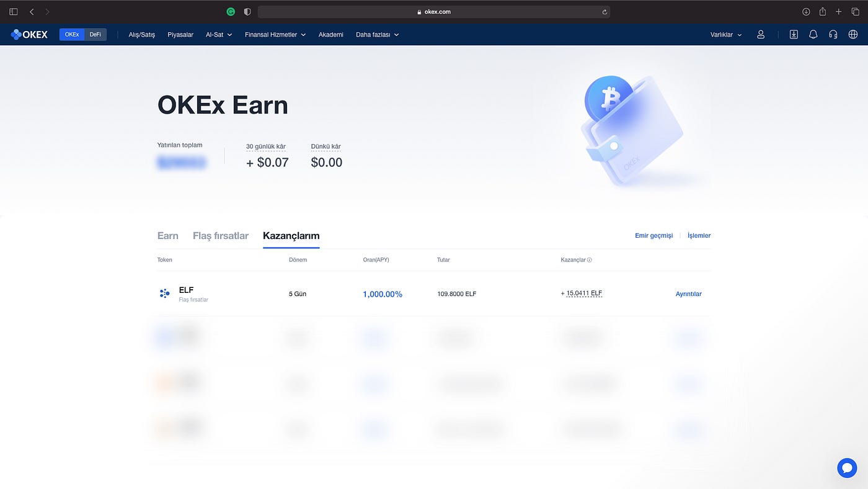Open the İşlemler link
The height and width of the screenshot is (489, 868).
pyautogui.click(x=699, y=236)
